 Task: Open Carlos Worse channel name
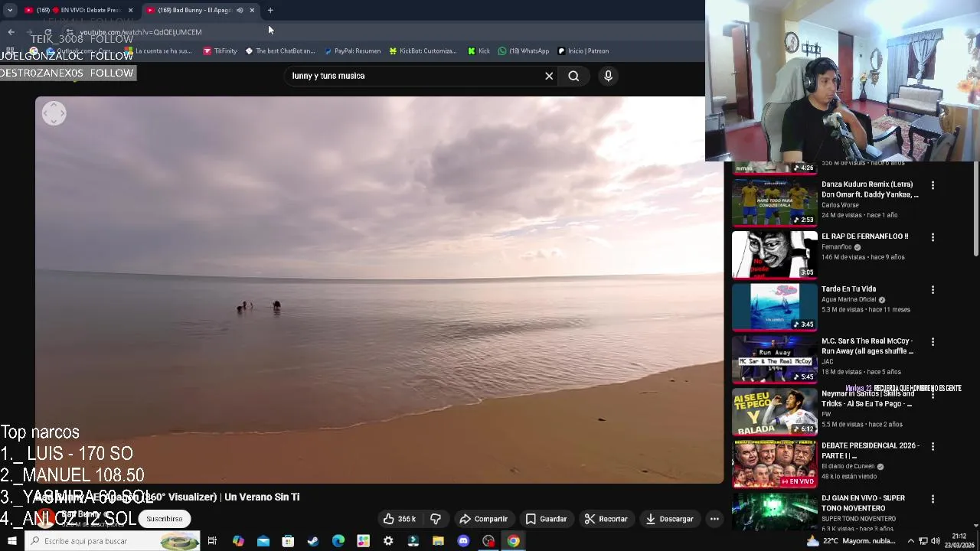click(840, 205)
